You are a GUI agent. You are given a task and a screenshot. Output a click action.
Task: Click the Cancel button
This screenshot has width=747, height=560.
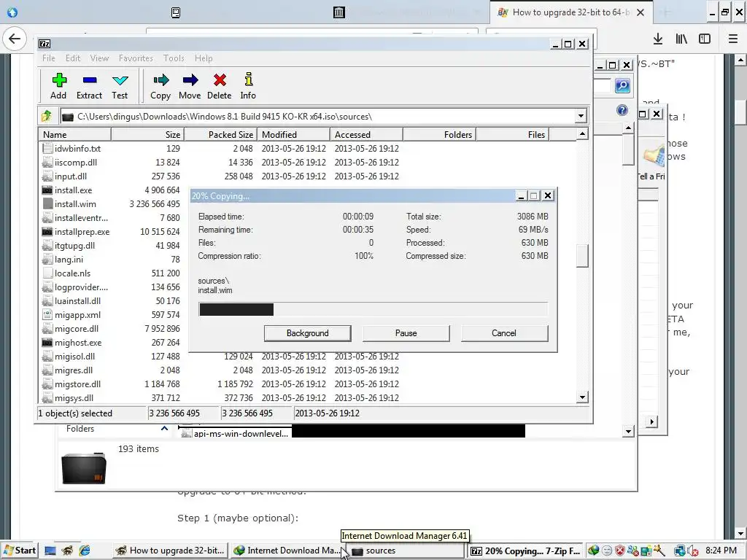pos(504,332)
